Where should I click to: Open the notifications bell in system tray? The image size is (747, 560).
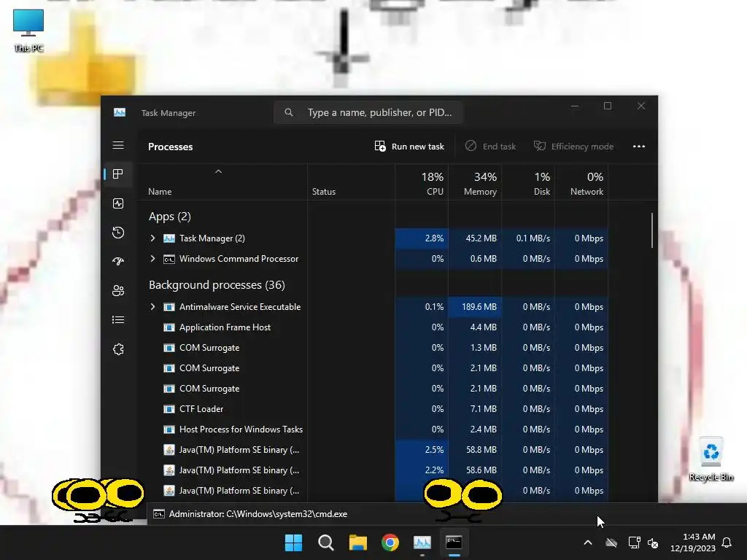727,542
